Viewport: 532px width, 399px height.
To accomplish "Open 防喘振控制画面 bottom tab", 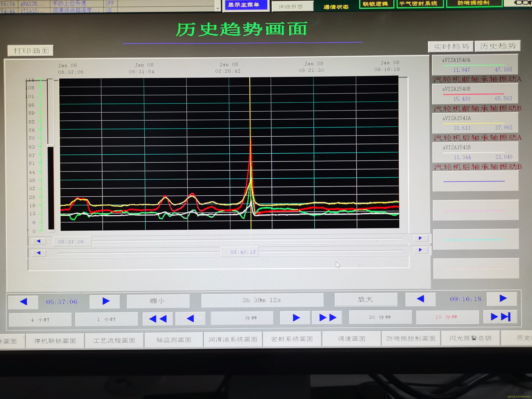I will tap(411, 338).
